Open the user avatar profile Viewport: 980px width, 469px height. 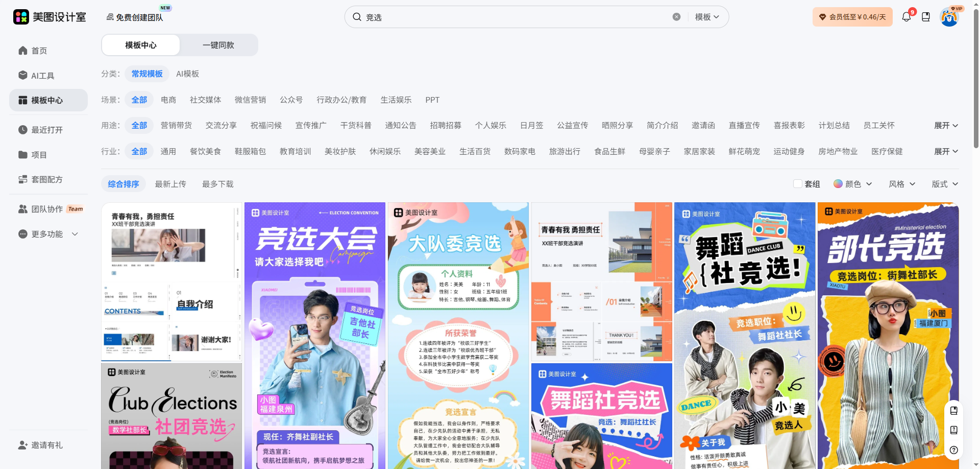(949, 18)
